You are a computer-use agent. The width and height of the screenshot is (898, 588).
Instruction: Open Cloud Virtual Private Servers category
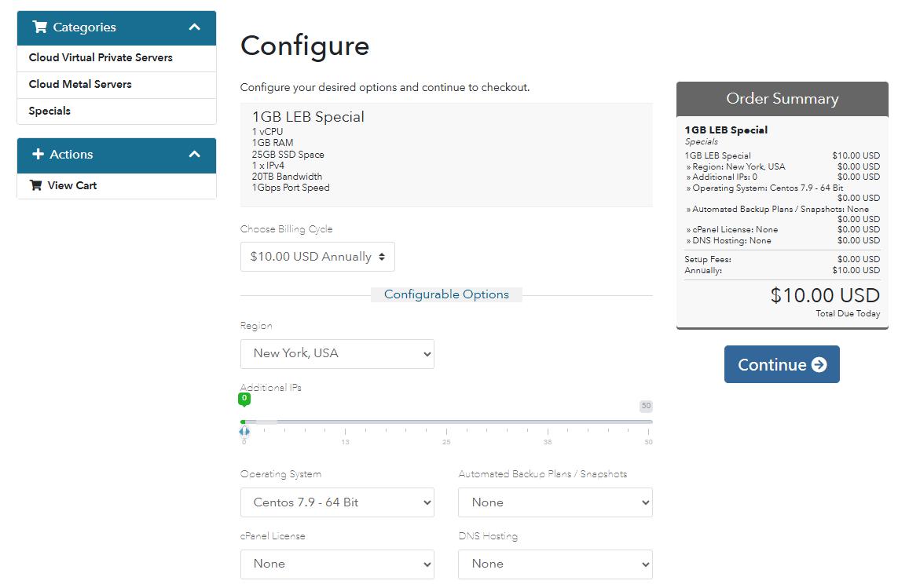(x=101, y=58)
